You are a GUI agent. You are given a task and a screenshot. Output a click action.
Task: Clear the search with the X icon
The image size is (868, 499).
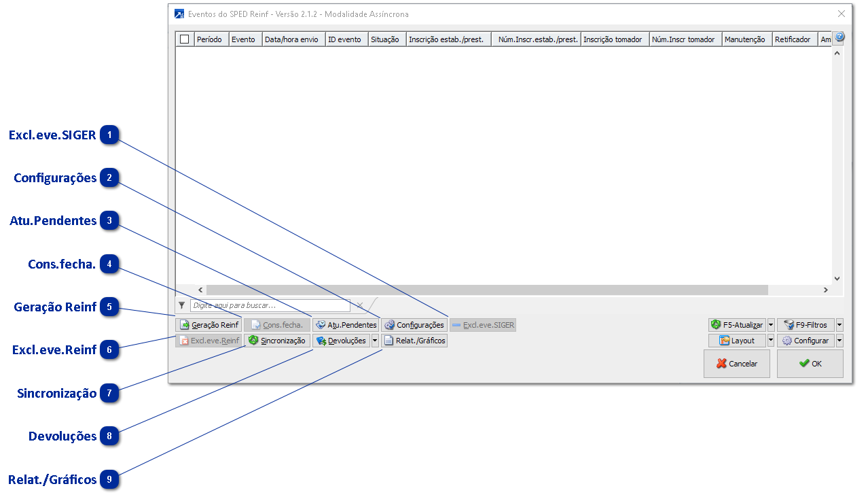(x=360, y=306)
